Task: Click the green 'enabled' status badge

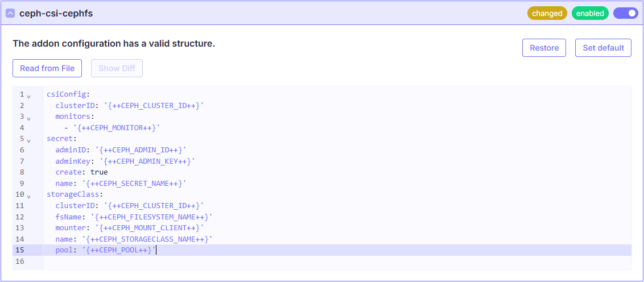Action: tap(590, 13)
